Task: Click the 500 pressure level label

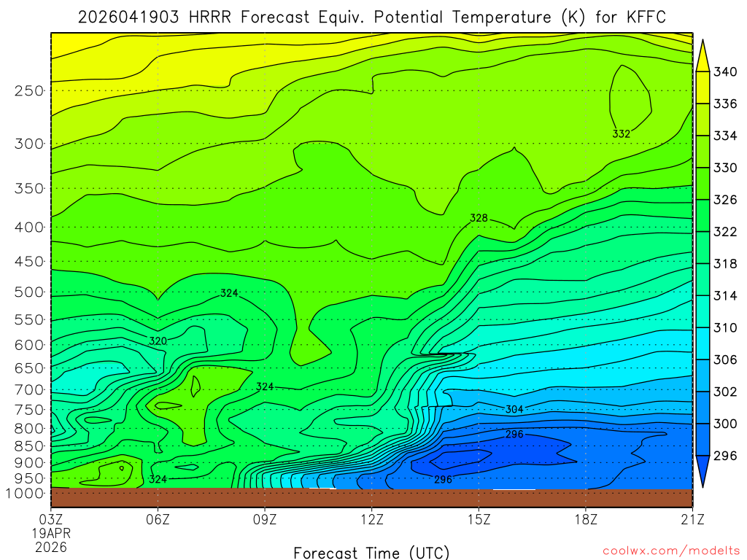Action: tap(29, 292)
